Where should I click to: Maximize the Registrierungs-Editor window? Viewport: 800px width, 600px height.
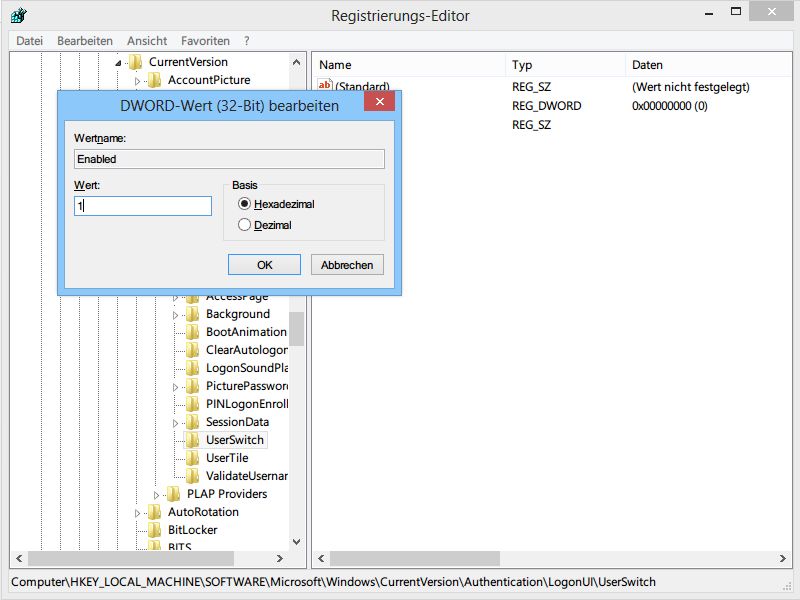(x=736, y=12)
